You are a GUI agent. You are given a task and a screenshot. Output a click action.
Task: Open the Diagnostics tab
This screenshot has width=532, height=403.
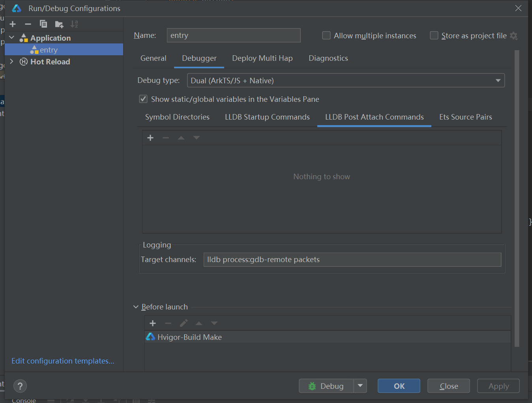(328, 58)
